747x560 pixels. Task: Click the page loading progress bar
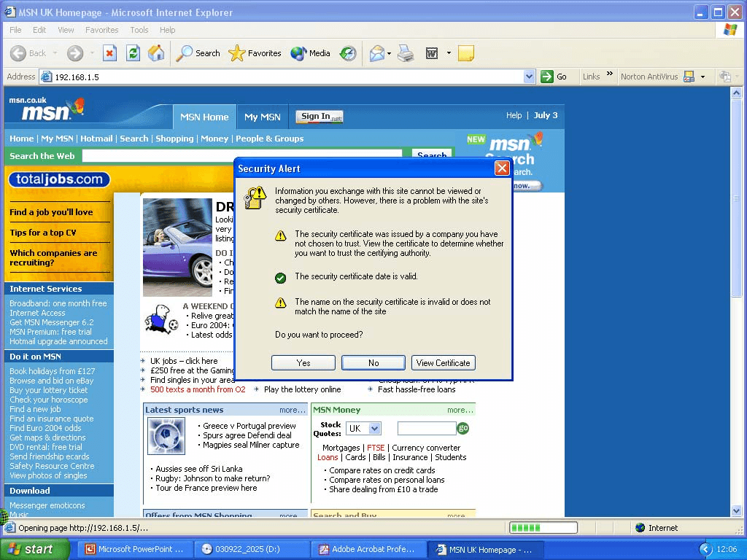[543, 528]
